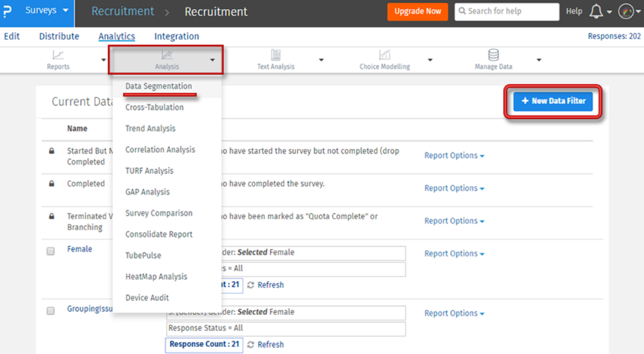Screen dimensions: 644x354
Task: Switch to the Distribute tab
Action: point(59,36)
